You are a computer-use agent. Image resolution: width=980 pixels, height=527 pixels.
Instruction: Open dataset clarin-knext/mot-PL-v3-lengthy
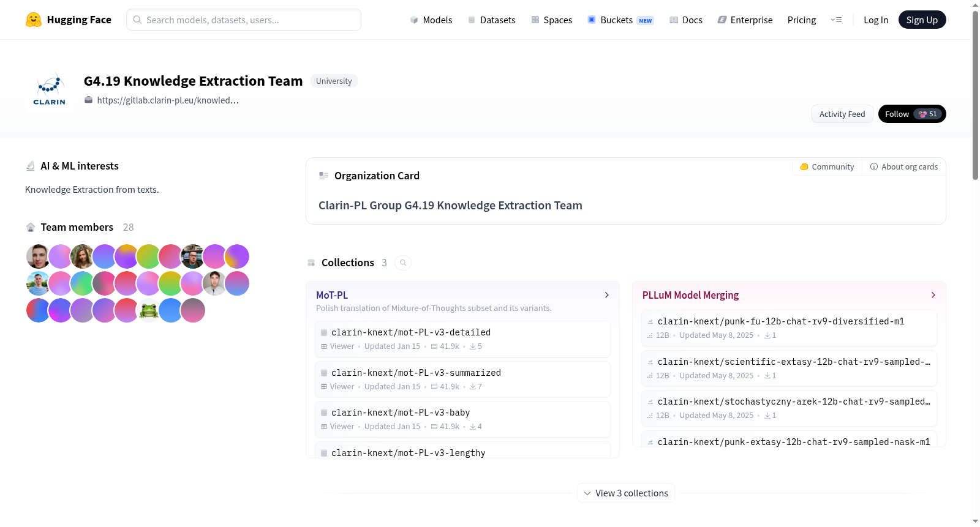(462, 450)
